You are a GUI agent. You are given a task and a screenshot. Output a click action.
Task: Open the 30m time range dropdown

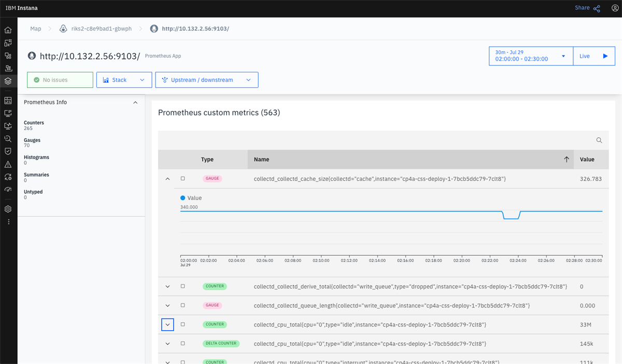point(531,56)
